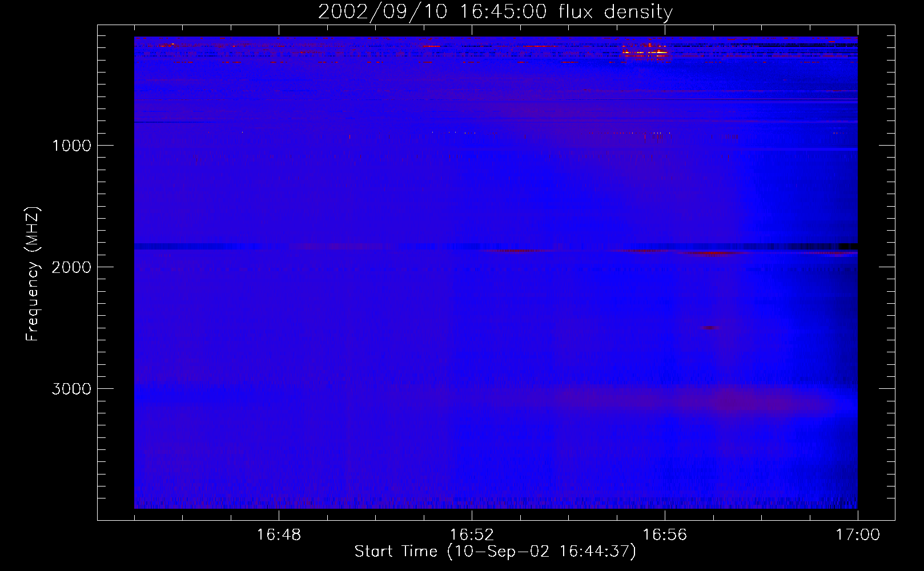The width and height of the screenshot is (924, 571).
Task: Click the 16:56 time tick label
Action: pyautogui.click(x=665, y=535)
